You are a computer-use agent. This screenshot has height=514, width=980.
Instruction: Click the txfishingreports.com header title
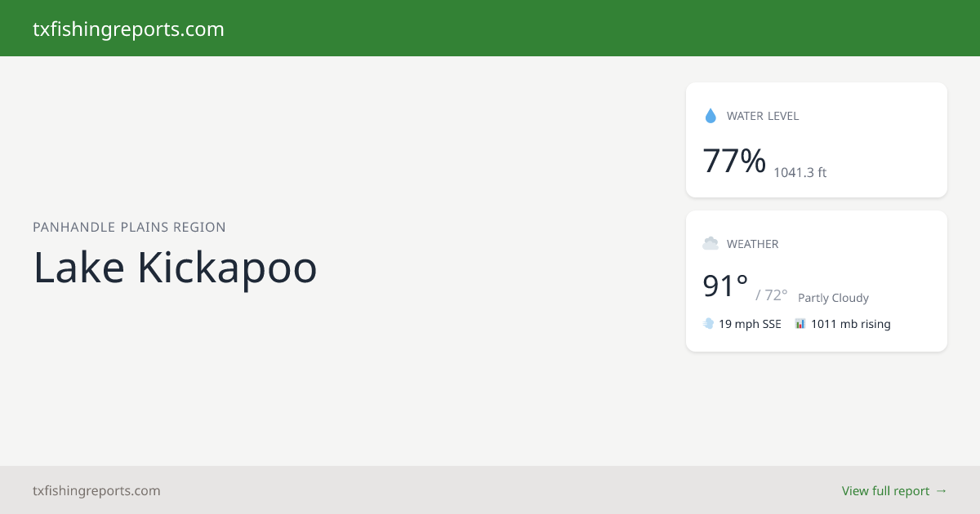point(128,29)
